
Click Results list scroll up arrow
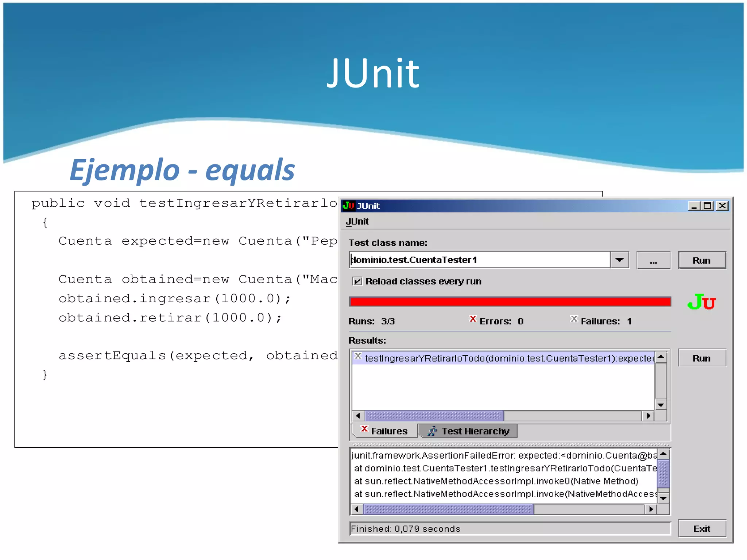tap(661, 357)
